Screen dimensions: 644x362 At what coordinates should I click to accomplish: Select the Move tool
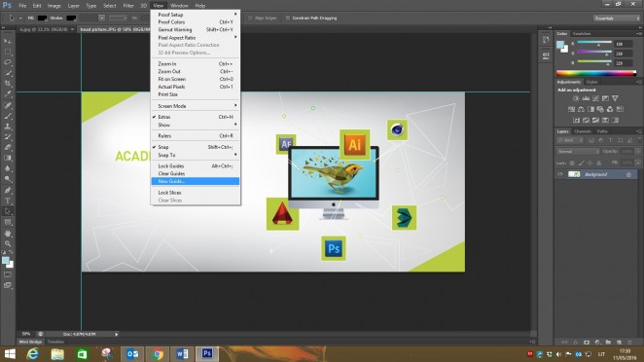[x=8, y=42]
